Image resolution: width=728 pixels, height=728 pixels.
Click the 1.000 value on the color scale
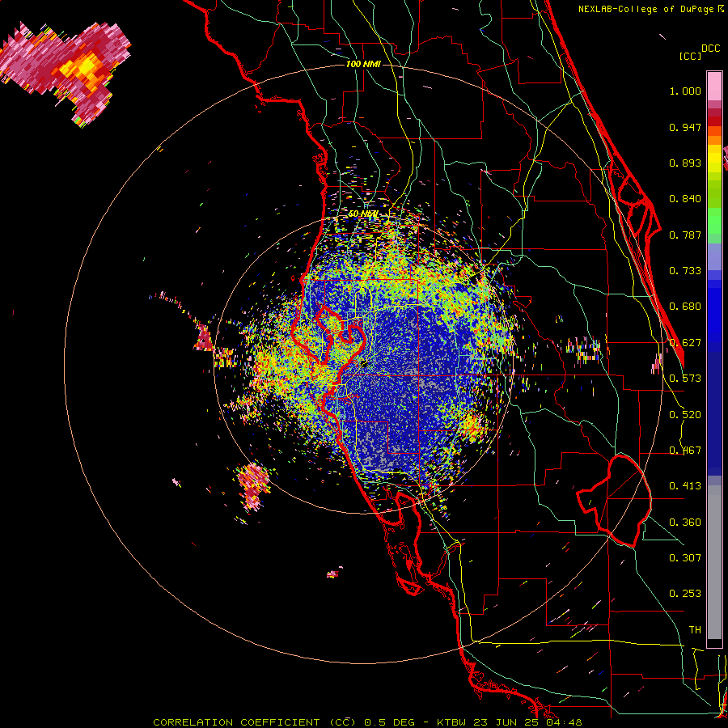[x=685, y=91]
